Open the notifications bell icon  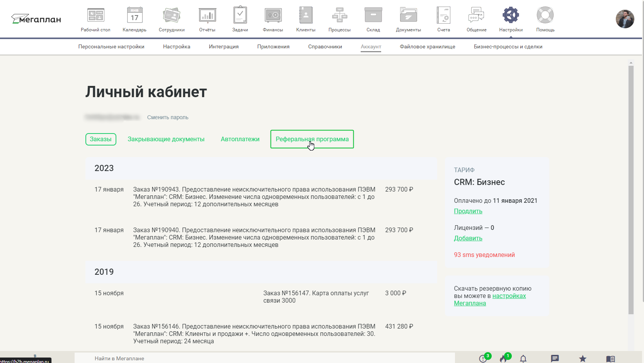pyautogui.click(x=523, y=359)
